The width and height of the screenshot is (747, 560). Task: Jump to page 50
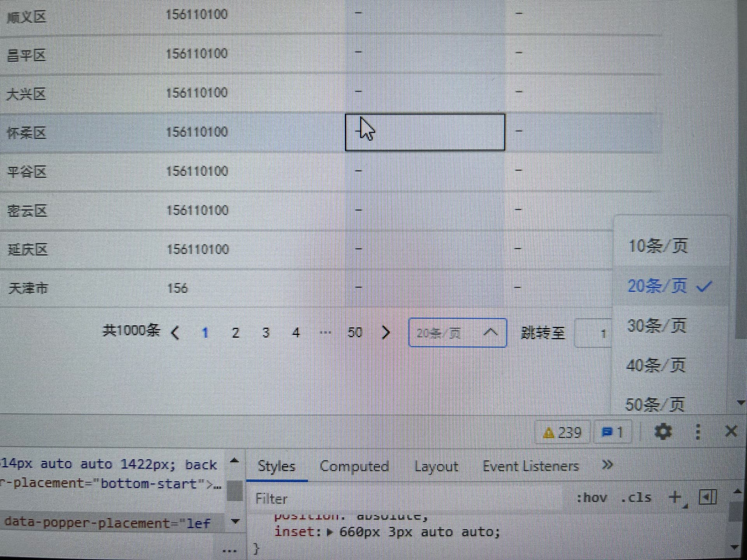(x=354, y=332)
